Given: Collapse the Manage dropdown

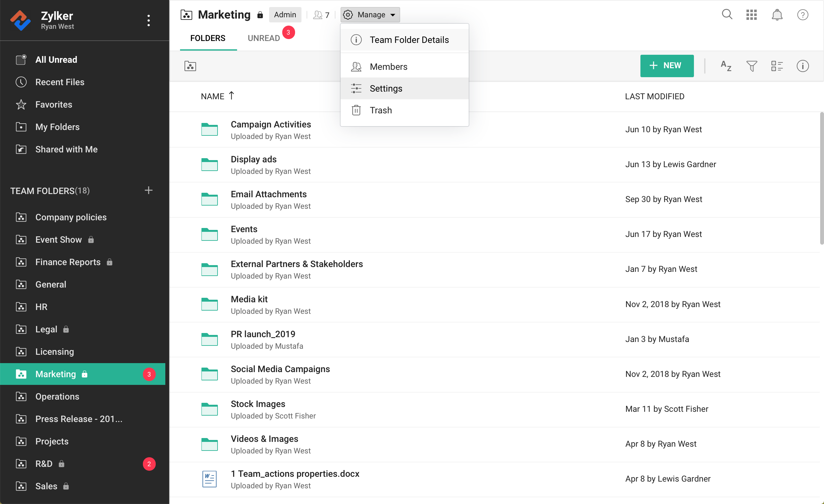Looking at the screenshot, I should point(370,15).
